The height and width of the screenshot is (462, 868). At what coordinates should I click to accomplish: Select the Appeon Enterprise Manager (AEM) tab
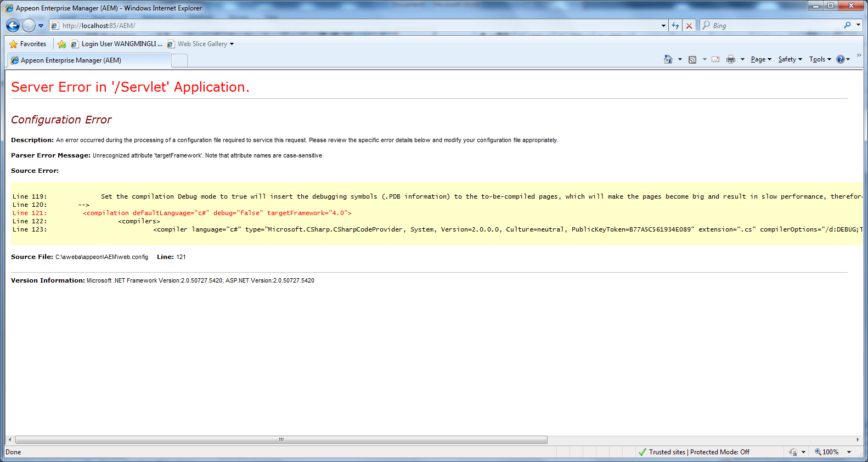pyautogui.click(x=88, y=60)
